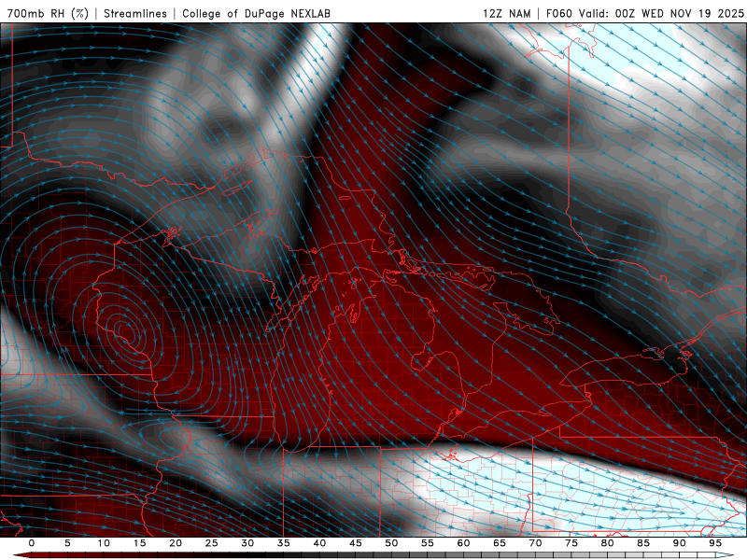Click the '70' color scale label
The height and width of the screenshot is (560, 747).
[x=535, y=543]
